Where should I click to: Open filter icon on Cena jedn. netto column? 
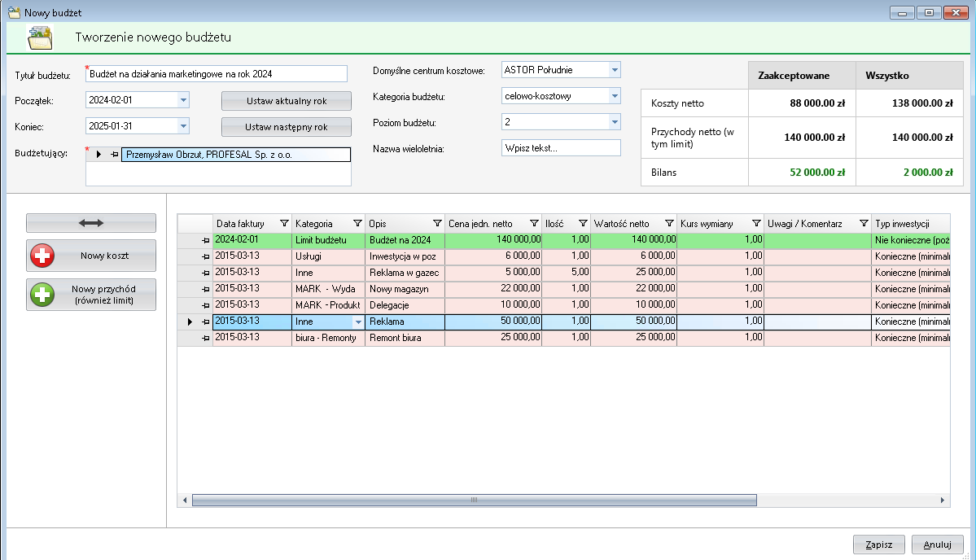(x=534, y=223)
